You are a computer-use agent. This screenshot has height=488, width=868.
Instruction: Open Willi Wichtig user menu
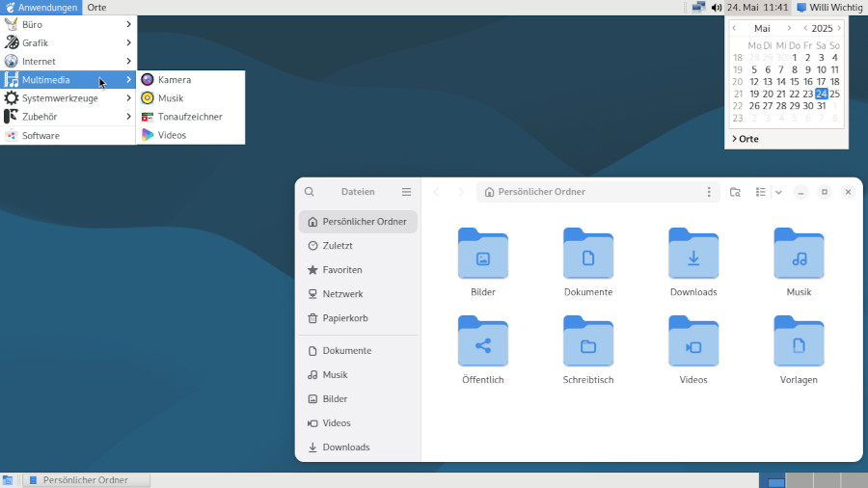[829, 7]
